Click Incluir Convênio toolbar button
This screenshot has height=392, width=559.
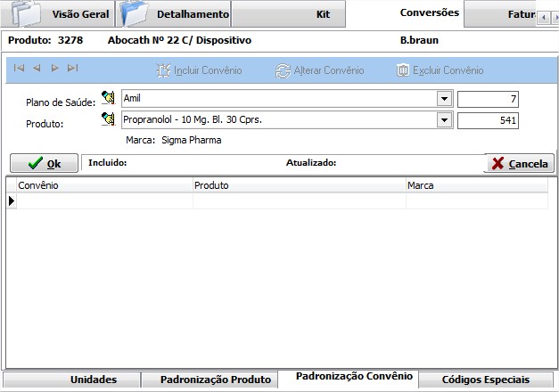tap(199, 69)
